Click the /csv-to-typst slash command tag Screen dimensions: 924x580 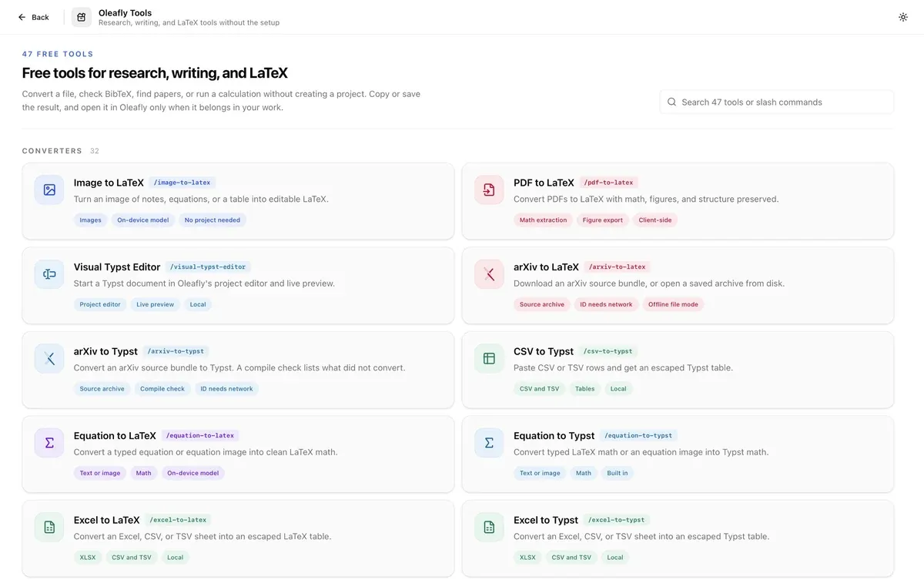(x=608, y=351)
